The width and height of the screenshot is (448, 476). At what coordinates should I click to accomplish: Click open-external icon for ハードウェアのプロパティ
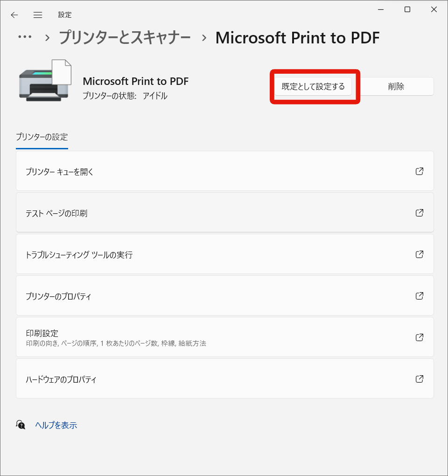(420, 379)
